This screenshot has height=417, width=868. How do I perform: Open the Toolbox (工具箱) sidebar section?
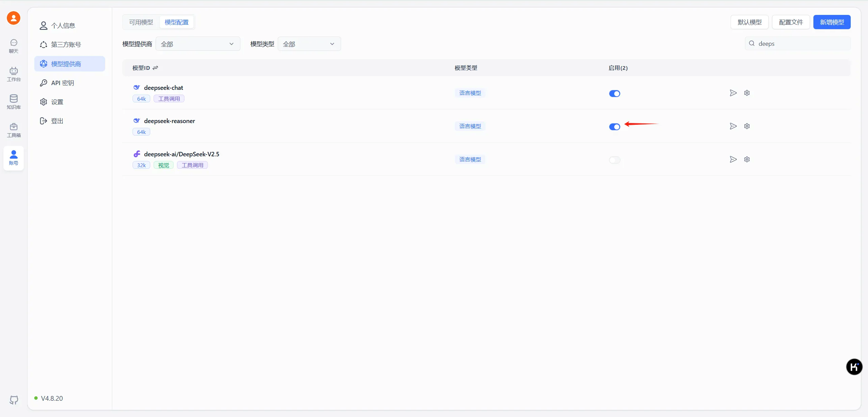pyautogui.click(x=14, y=130)
